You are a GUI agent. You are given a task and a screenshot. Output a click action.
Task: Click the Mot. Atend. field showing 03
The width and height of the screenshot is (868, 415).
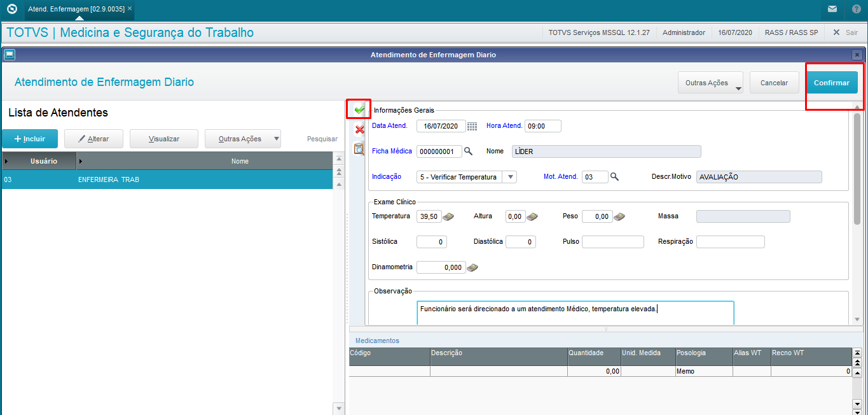click(x=595, y=177)
